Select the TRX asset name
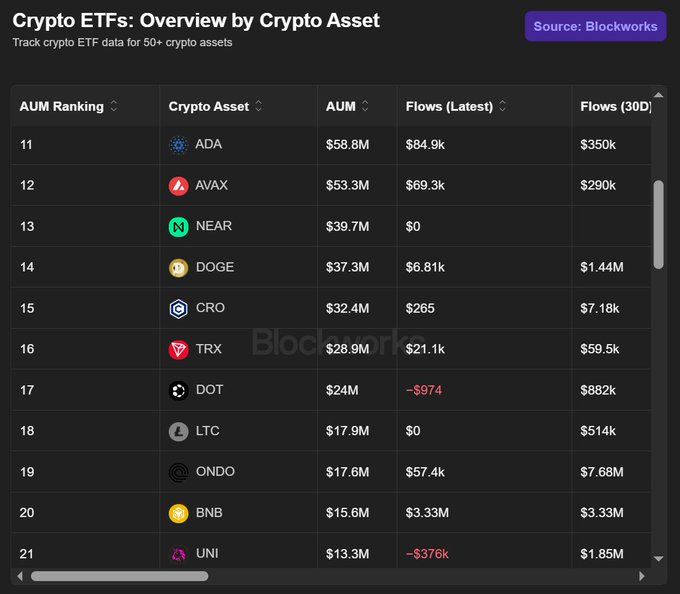Image resolution: width=680 pixels, height=594 pixels. (209, 349)
